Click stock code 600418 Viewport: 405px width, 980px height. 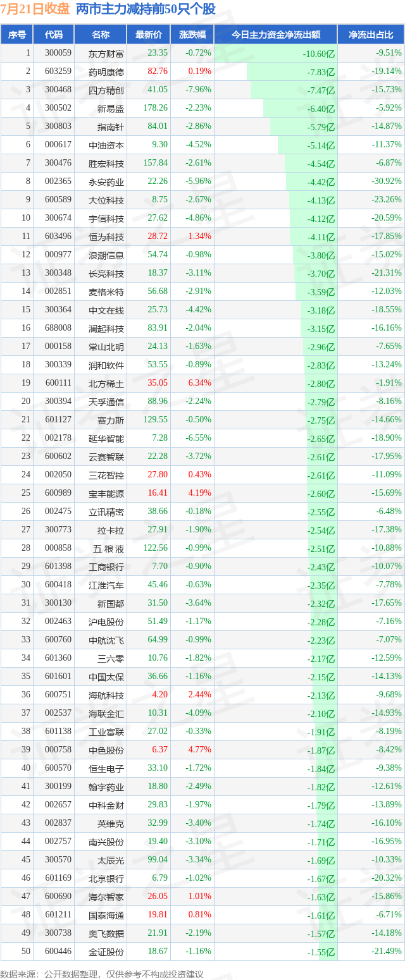[58, 585]
